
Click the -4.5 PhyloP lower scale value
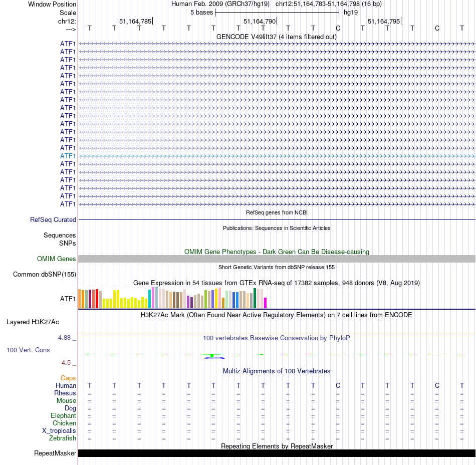click(65, 363)
